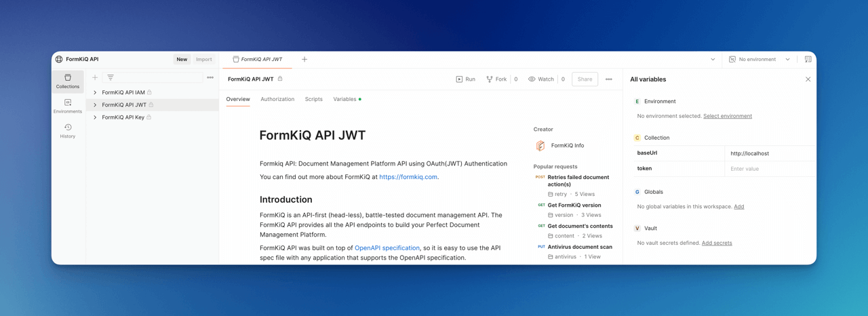Click the watch count 0

(563, 79)
